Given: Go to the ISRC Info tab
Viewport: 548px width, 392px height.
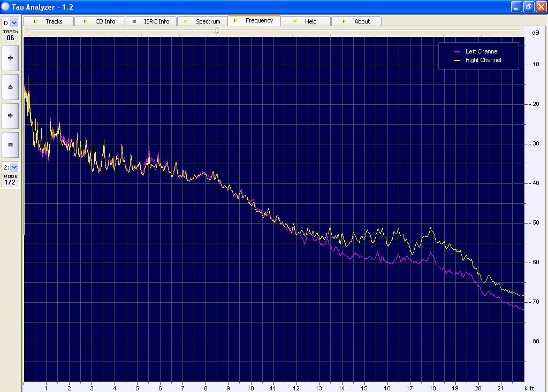Looking at the screenshot, I should click(151, 21).
